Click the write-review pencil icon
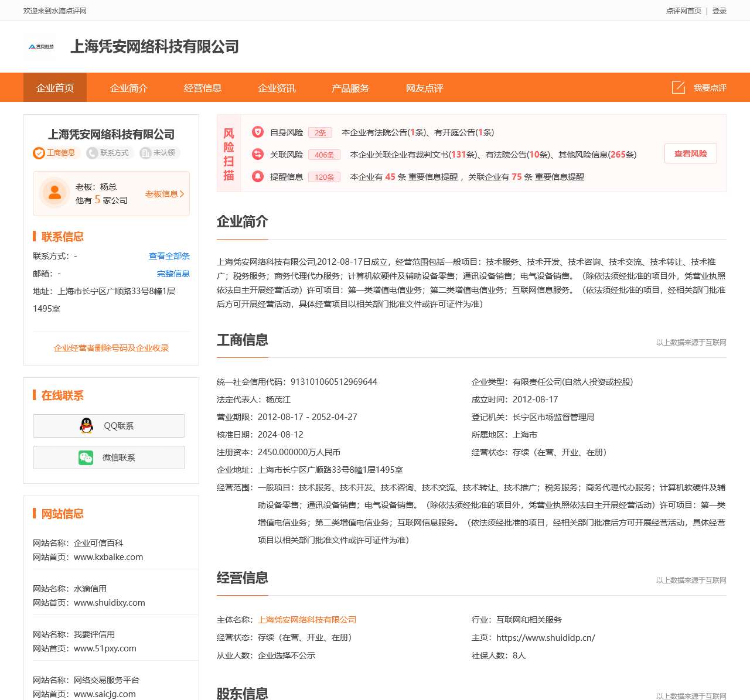The width and height of the screenshot is (750, 700). [679, 87]
